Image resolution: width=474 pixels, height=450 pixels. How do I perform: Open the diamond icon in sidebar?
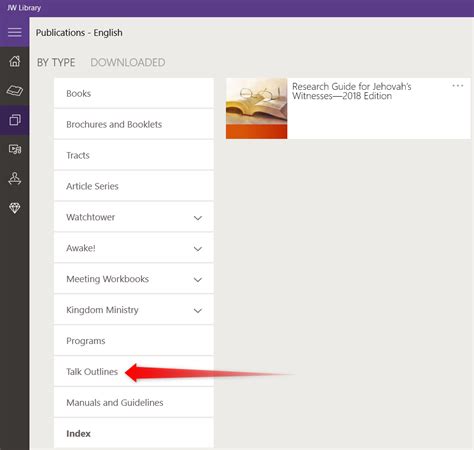[15, 208]
